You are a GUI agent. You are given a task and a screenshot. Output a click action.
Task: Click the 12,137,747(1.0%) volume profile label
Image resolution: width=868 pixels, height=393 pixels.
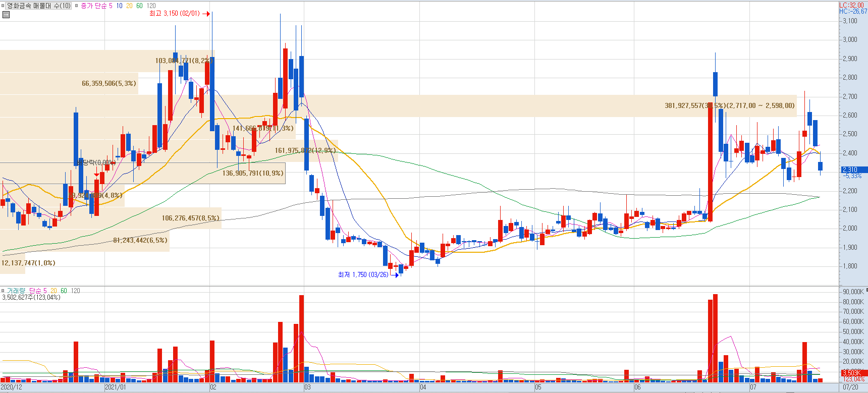pos(28,263)
